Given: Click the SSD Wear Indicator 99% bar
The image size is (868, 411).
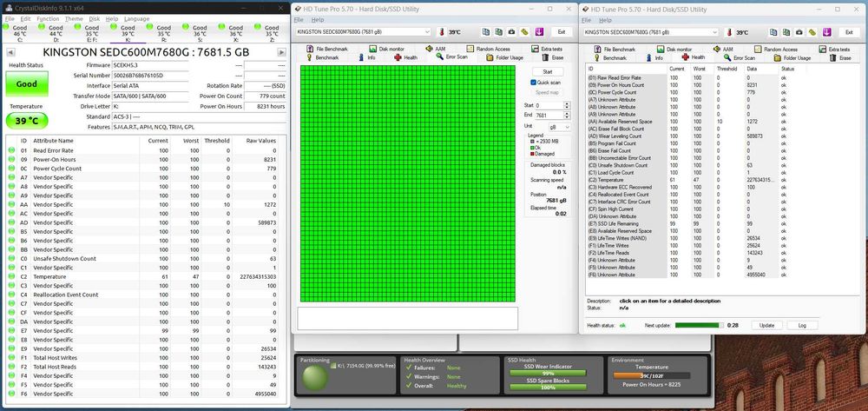Looking at the screenshot, I should pos(548,374).
